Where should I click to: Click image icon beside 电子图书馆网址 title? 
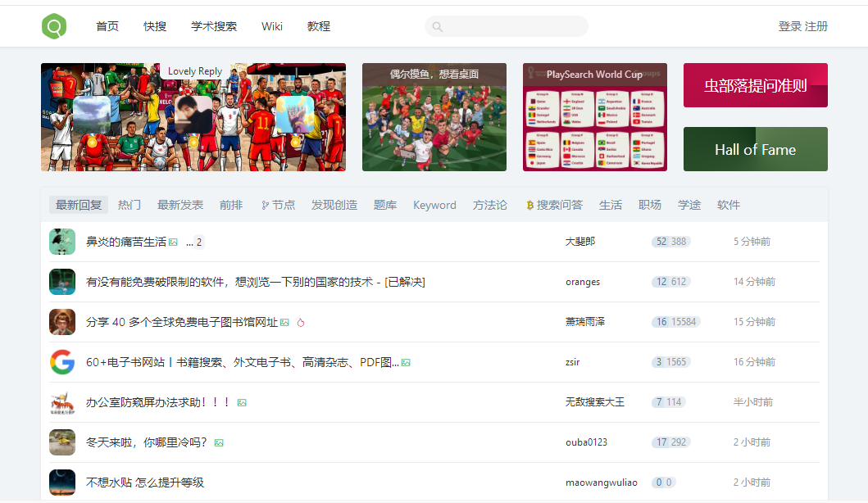(284, 323)
